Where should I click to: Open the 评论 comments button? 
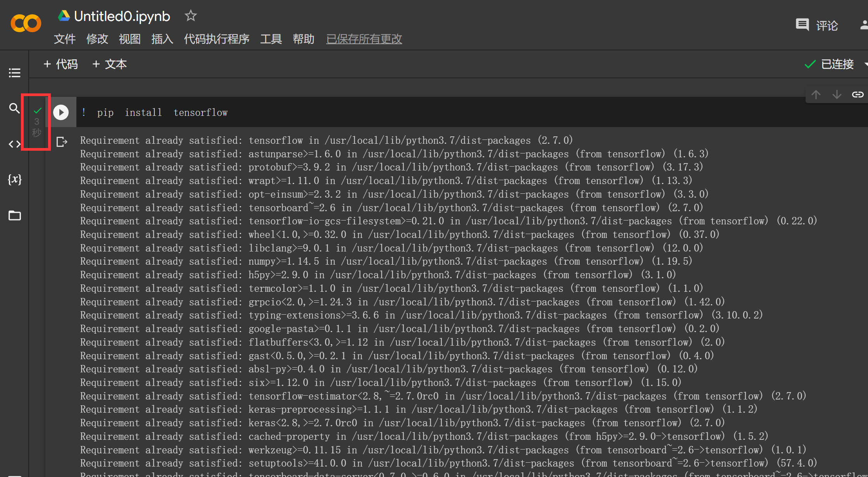[x=817, y=26]
